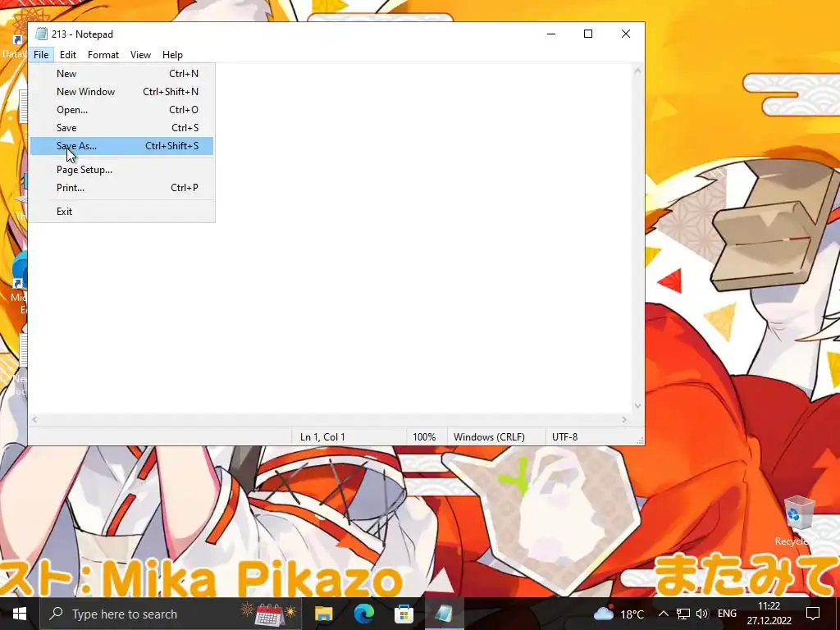Open Microsoft Store from the taskbar

tap(404, 614)
